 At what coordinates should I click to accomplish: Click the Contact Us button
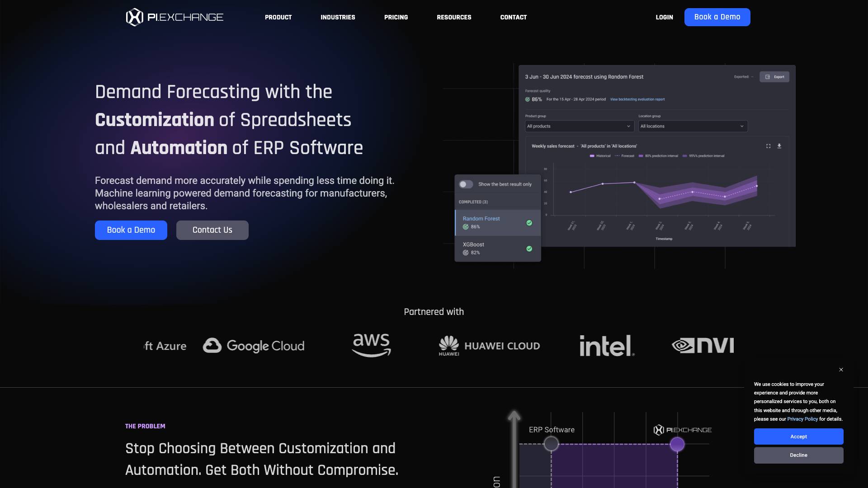pos(212,230)
